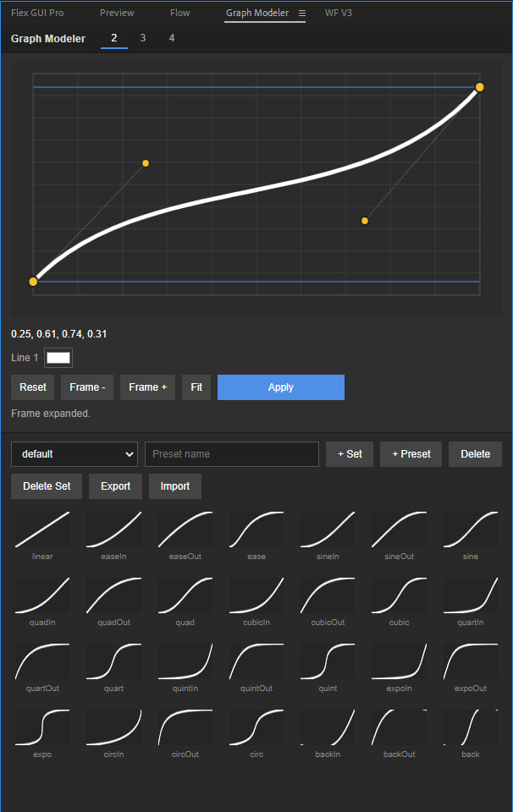Click the Reset button
Image resolution: width=513 pixels, height=812 pixels.
(33, 387)
